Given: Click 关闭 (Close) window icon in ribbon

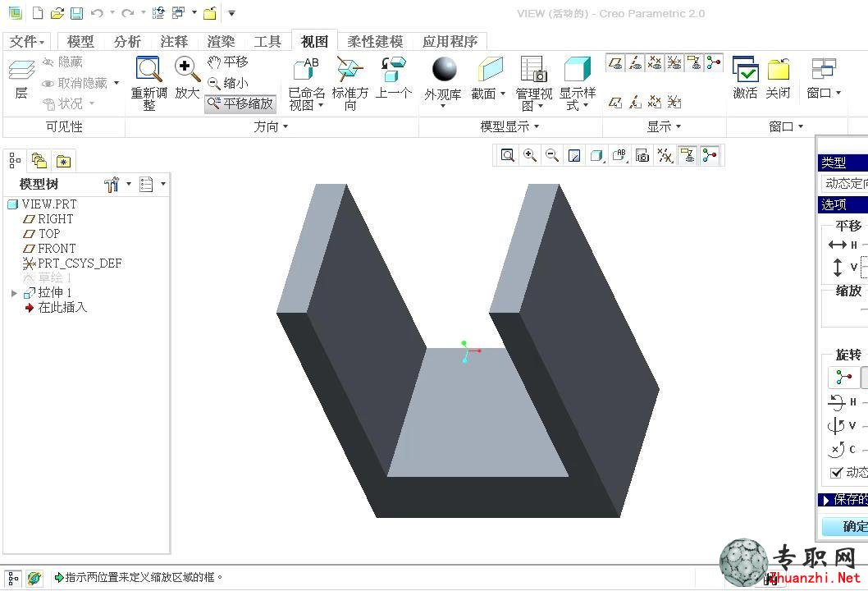Looking at the screenshot, I should [x=778, y=78].
